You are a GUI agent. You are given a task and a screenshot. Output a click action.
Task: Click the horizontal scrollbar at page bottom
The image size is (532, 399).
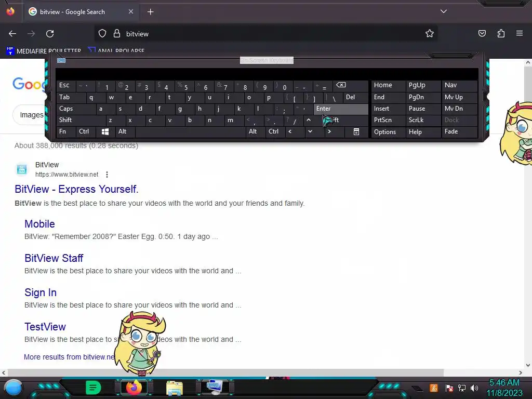(225, 373)
